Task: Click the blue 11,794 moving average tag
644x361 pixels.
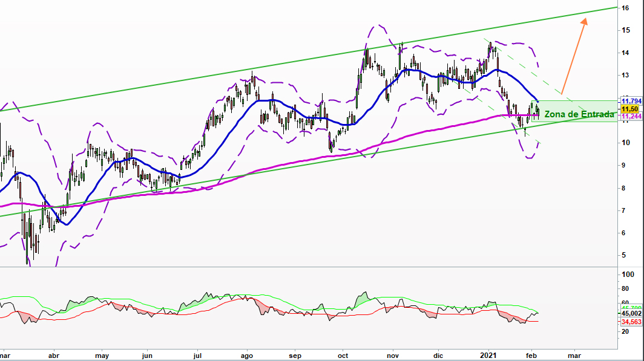Action: pos(631,100)
